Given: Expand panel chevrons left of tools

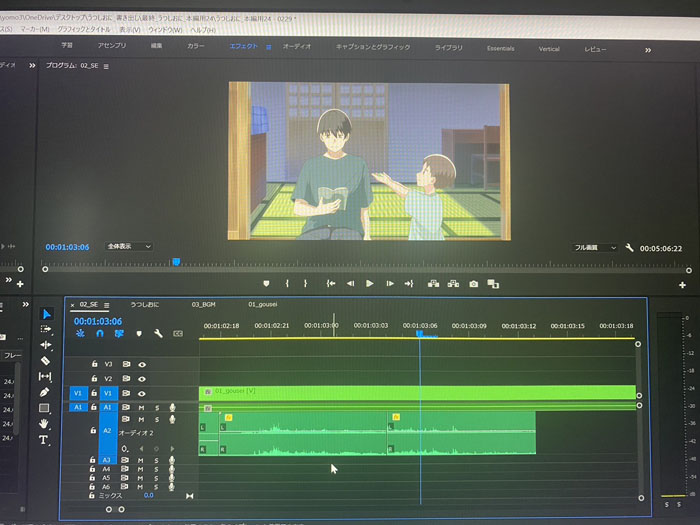Looking at the screenshot, I should (25, 304).
